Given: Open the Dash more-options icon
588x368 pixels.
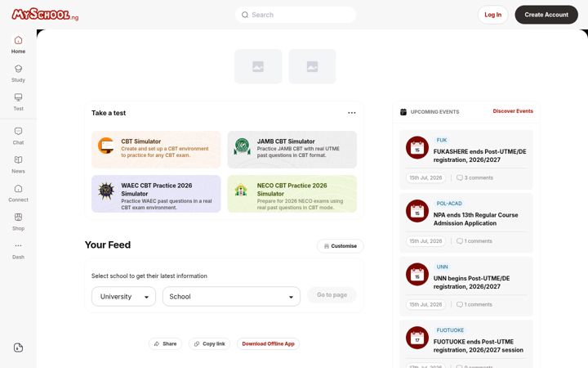Looking at the screenshot, I should (18, 245).
